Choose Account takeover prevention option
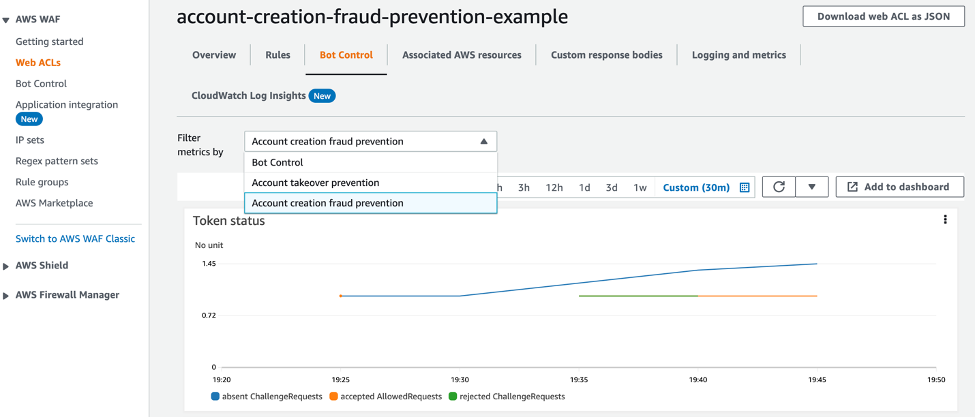Image resolution: width=977 pixels, height=418 pixels. click(371, 183)
